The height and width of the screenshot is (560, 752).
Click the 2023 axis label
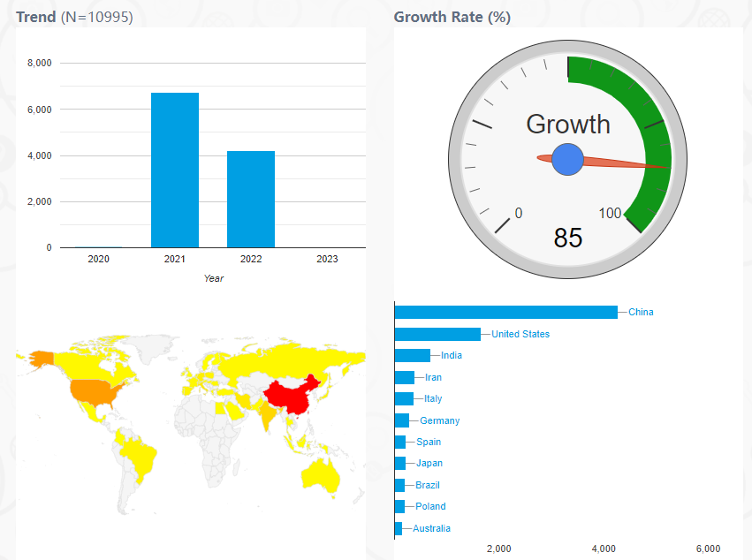(x=327, y=259)
